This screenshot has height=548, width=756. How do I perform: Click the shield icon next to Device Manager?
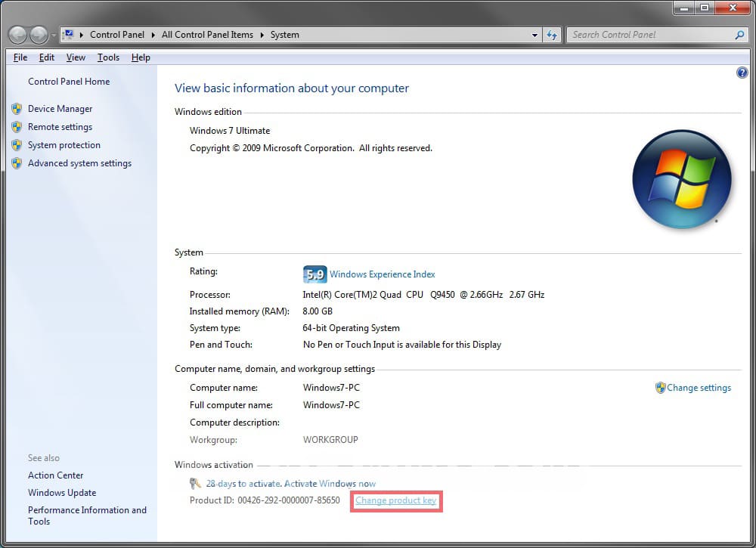[17, 109]
